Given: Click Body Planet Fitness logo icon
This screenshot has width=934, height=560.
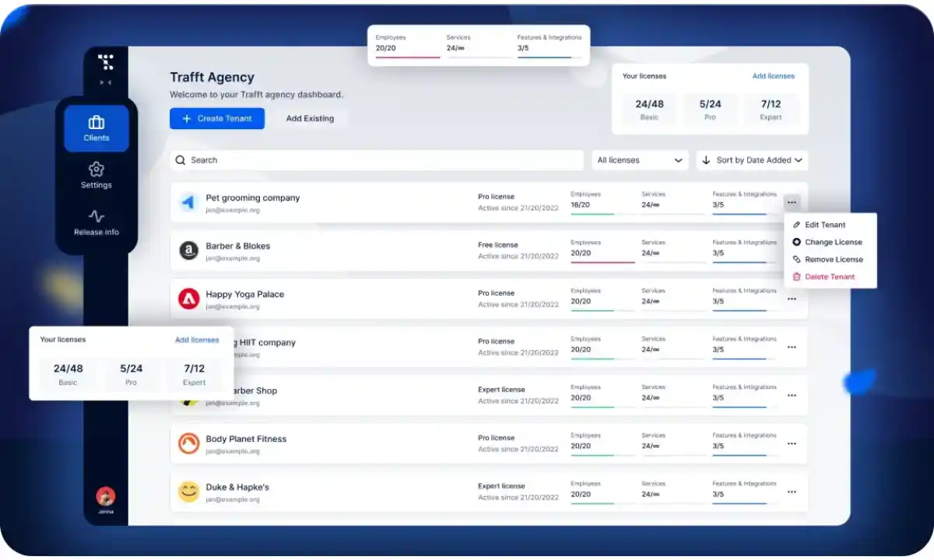Looking at the screenshot, I should coord(188,443).
